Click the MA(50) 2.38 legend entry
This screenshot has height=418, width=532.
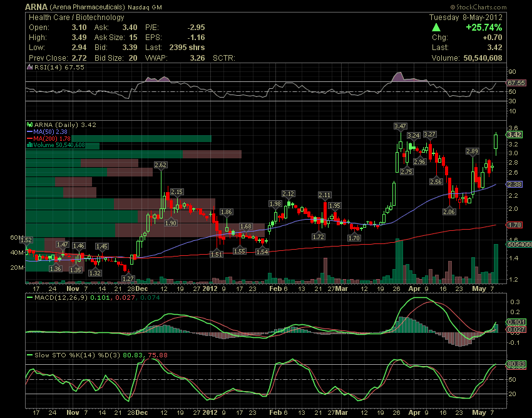point(50,131)
